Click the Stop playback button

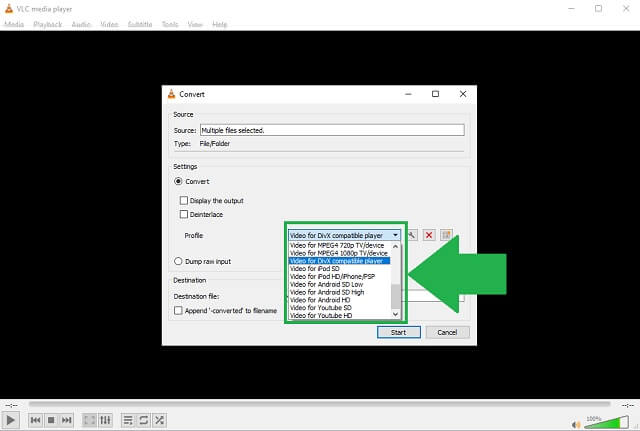pos(51,420)
